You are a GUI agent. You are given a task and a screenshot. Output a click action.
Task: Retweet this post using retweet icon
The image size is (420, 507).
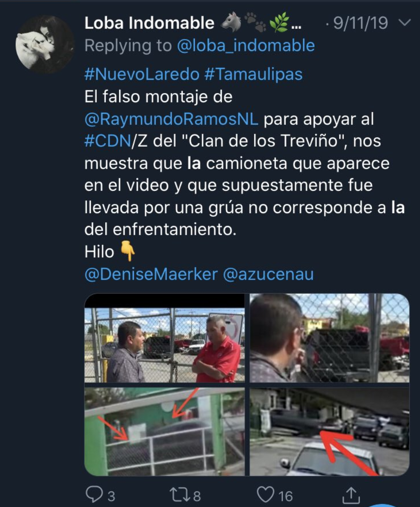(x=179, y=494)
